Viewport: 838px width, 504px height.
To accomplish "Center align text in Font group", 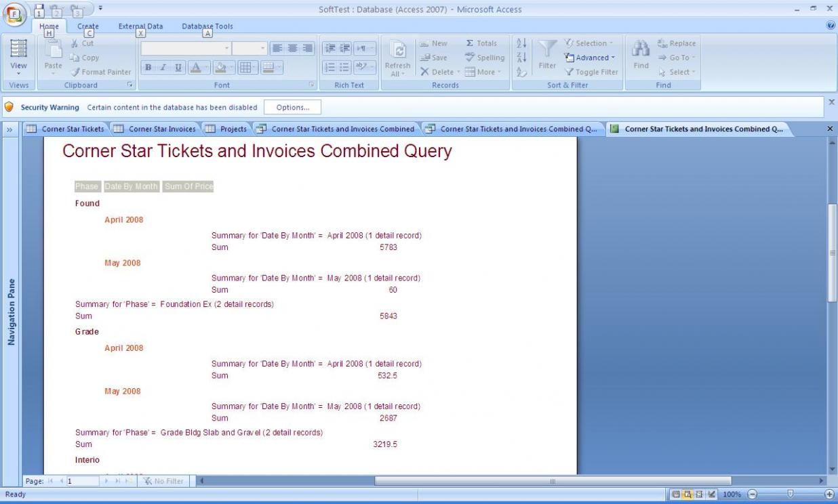I will (x=293, y=48).
